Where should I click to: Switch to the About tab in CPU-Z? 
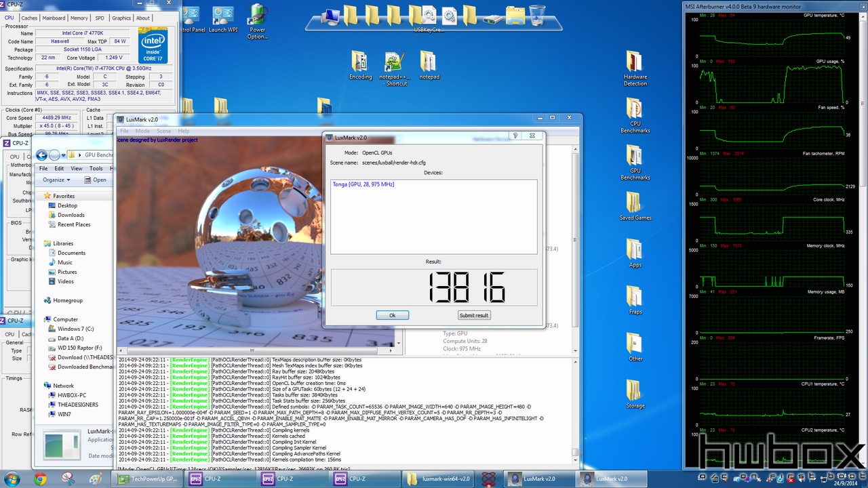(143, 18)
